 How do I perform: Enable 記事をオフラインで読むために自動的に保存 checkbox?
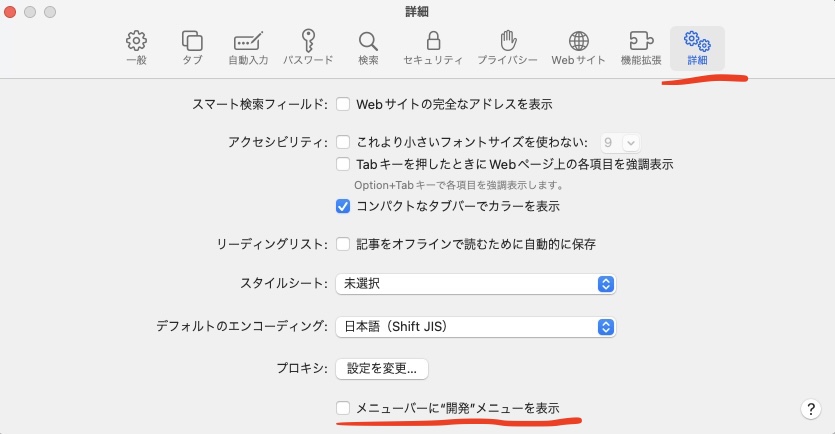343,244
